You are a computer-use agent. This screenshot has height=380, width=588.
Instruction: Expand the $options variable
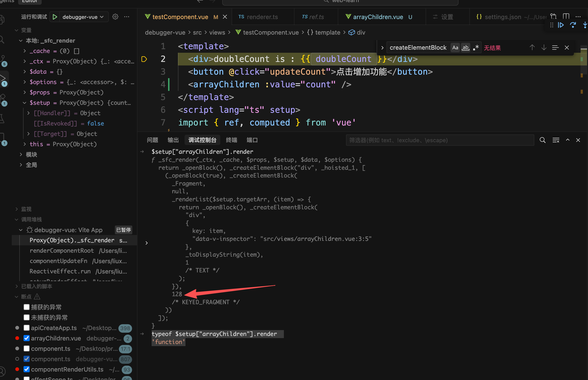pos(25,82)
